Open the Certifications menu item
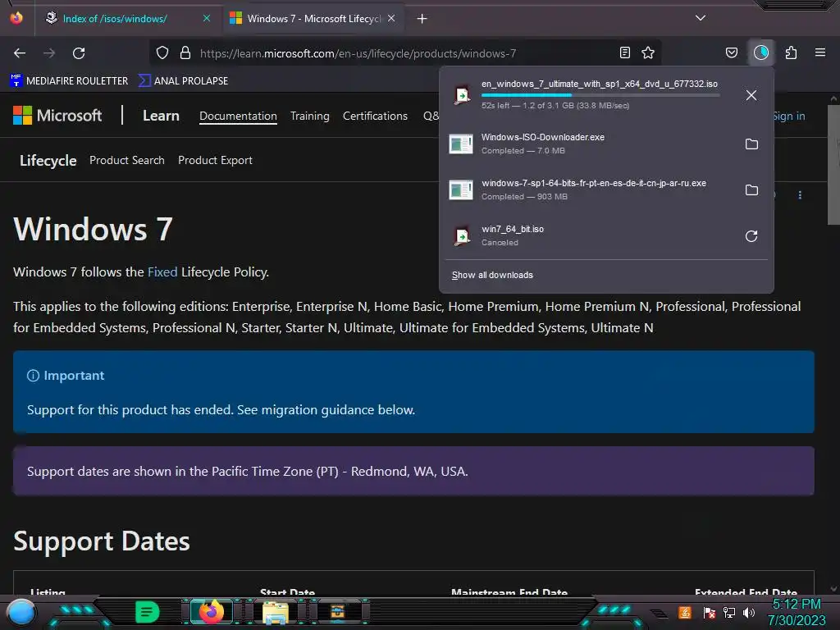Screen dimensions: 840x630 375,116
